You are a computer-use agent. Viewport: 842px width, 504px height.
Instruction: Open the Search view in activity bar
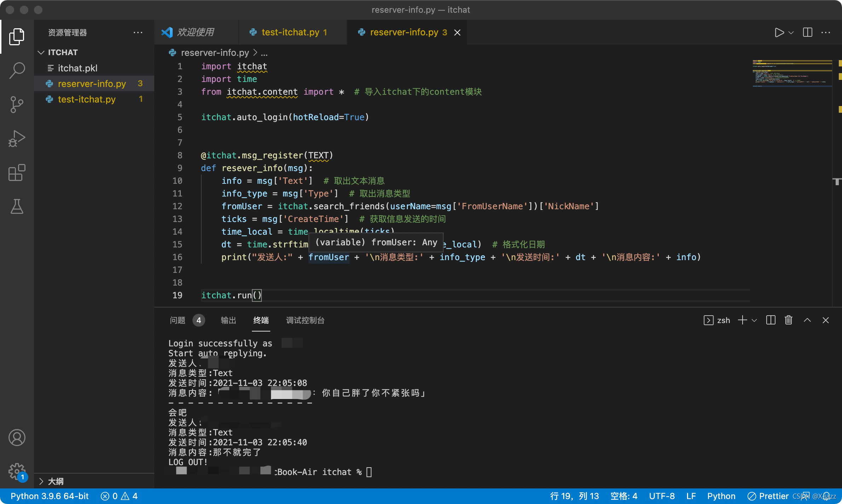tap(17, 70)
